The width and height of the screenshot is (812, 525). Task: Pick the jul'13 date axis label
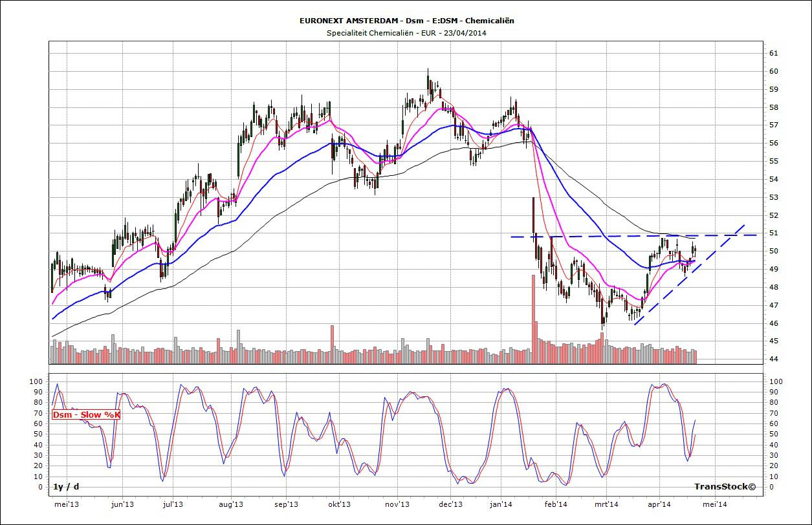(x=173, y=504)
